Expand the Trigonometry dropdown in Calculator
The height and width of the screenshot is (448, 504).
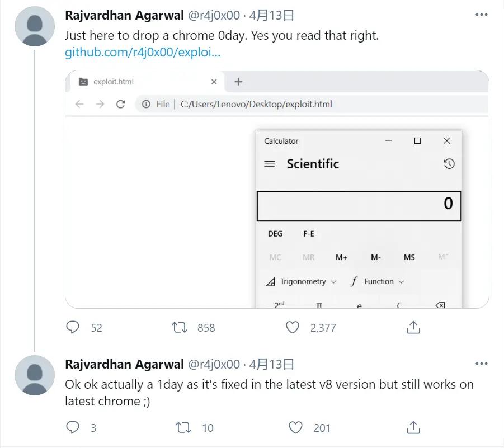point(302,282)
